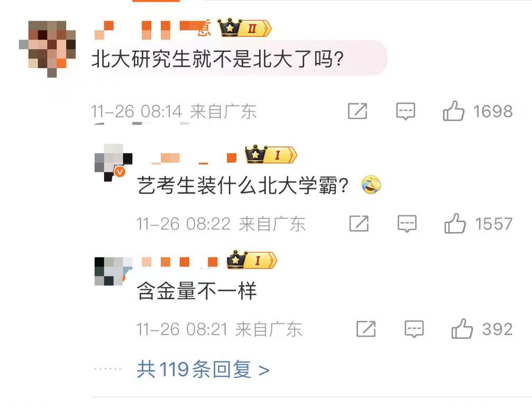The width and height of the screenshot is (532, 407).
Task: Select the reply text 含金量不一样
Action: coord(196,291)
